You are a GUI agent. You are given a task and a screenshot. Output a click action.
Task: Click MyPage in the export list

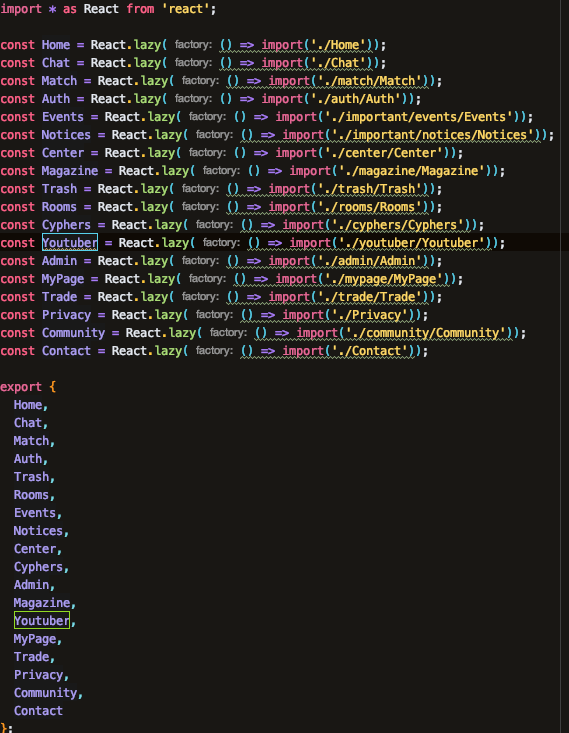coord(35,639)
